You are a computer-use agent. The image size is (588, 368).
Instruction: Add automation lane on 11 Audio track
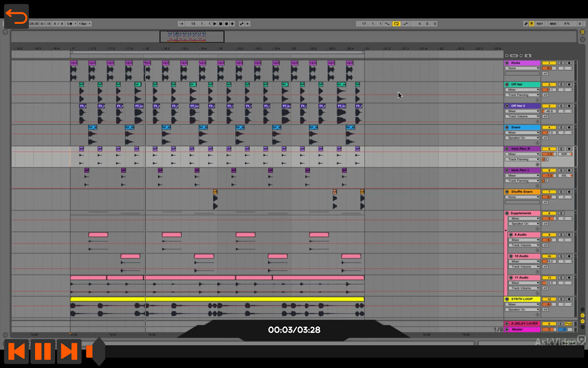[537, 293]
